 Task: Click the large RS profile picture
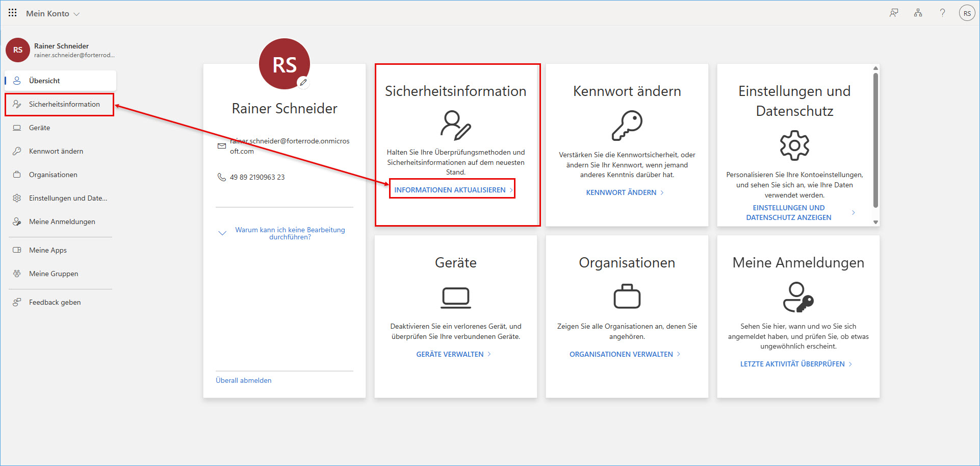pos(285,64)
